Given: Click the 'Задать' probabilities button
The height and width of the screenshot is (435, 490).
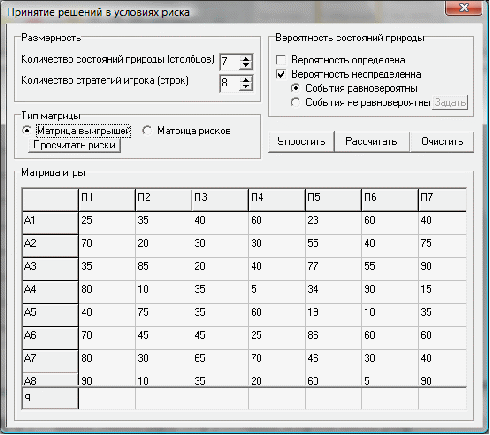Looking at the screenshot, I should [x=450, y=102].
